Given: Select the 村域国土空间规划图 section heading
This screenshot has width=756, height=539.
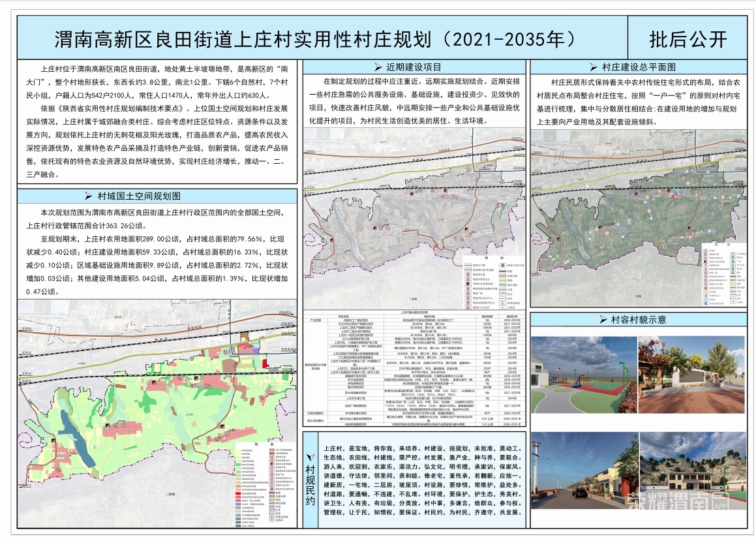Looking at the screenshot, I should (139, 196).
